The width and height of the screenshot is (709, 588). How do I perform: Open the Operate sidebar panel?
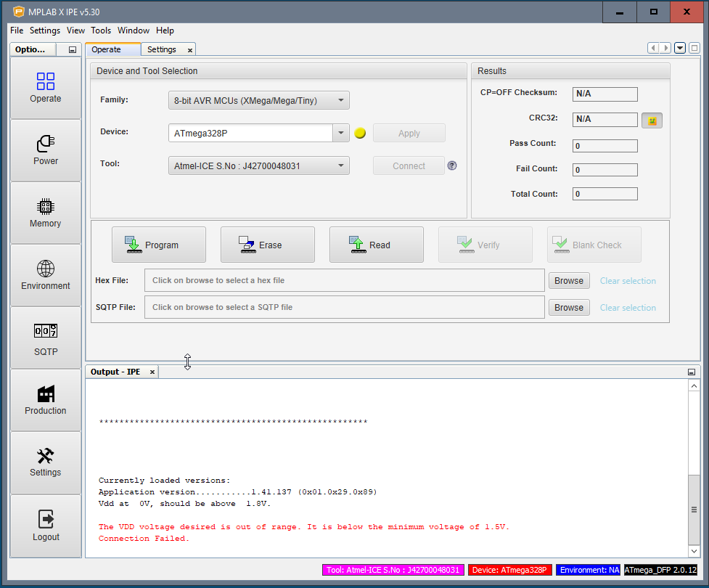tap(46, 89)
